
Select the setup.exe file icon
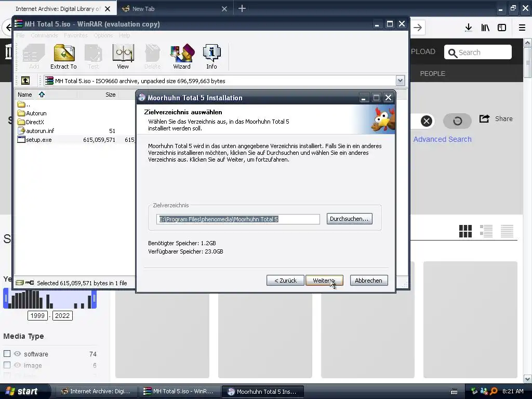21,139
